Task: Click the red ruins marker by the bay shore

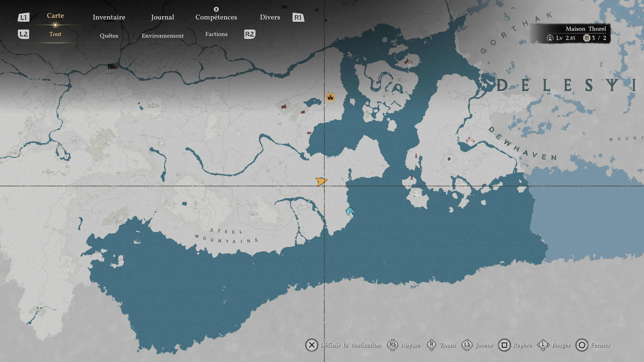Action: click(309, 132)
